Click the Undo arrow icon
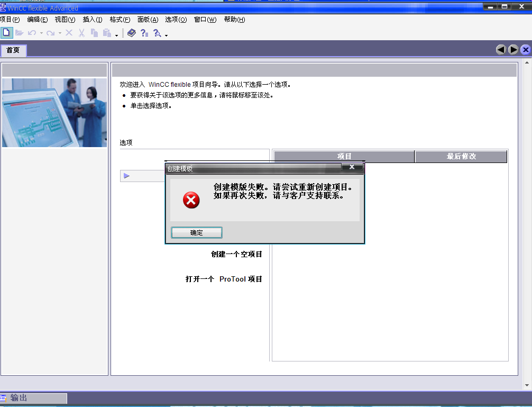Viewport: 532px width, 407px height. pos(32,33)
